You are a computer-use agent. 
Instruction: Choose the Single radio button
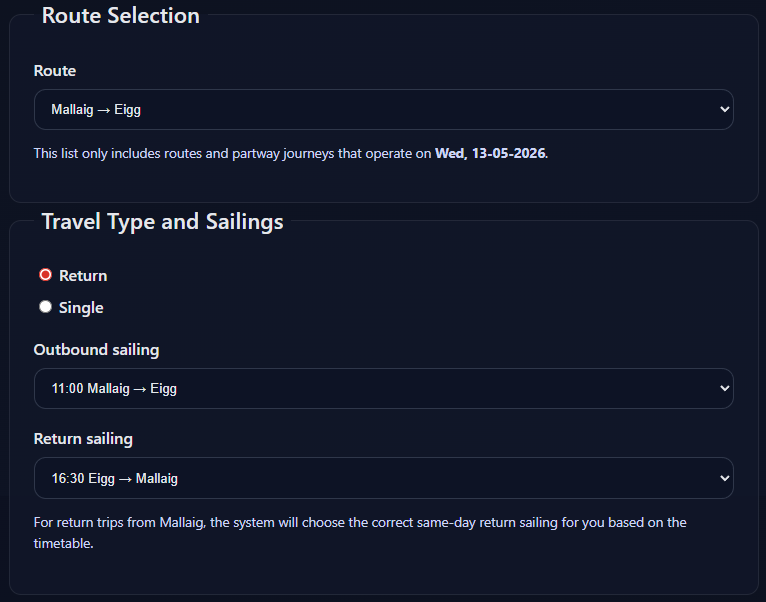click(45, 307)
